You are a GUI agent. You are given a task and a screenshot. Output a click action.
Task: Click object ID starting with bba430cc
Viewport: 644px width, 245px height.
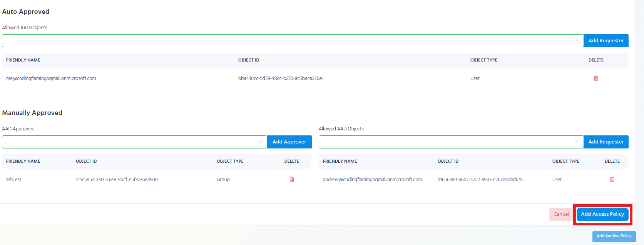281,78
